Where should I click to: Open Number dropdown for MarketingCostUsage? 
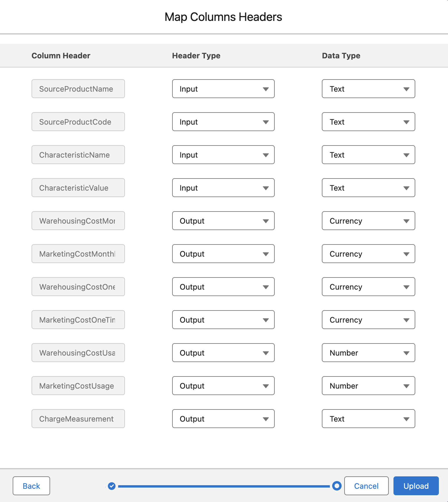coord(368,386)
